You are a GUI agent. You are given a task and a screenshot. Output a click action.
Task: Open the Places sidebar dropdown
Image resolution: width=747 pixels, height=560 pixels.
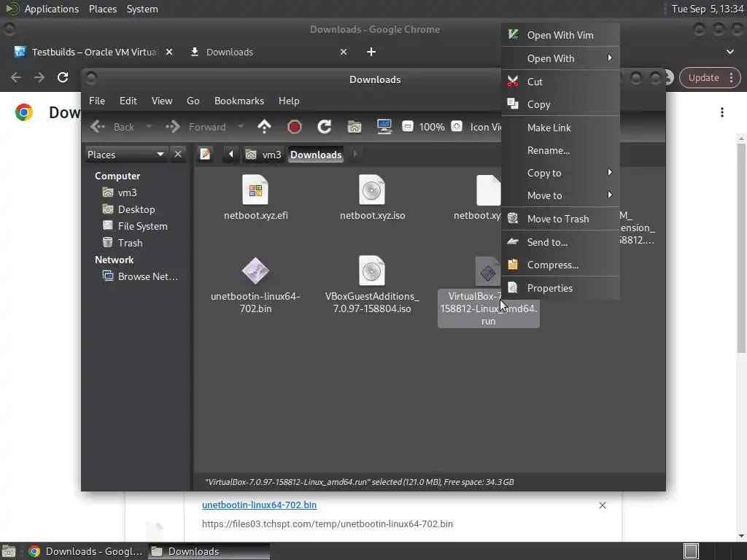[126, 155]
